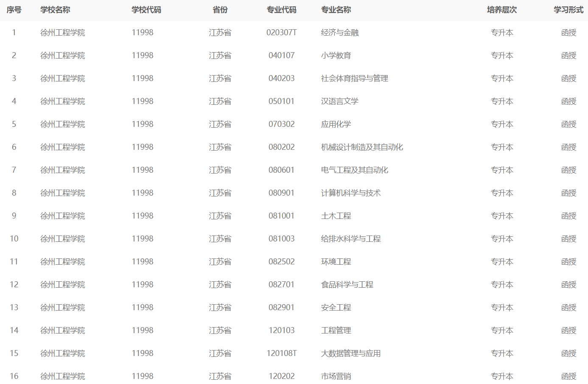Click major code 020307T
Screen dimensions: 588x384
[282, 33]
